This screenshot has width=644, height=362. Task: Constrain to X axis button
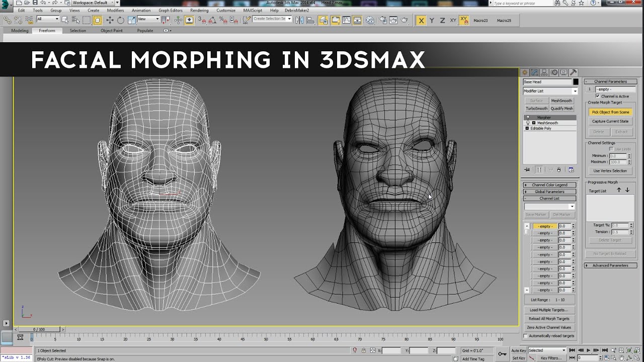pos(421,21)
